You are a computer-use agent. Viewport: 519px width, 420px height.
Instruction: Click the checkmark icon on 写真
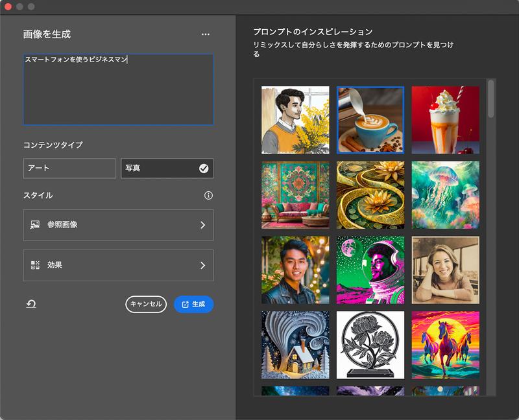(x=204, y=169)
